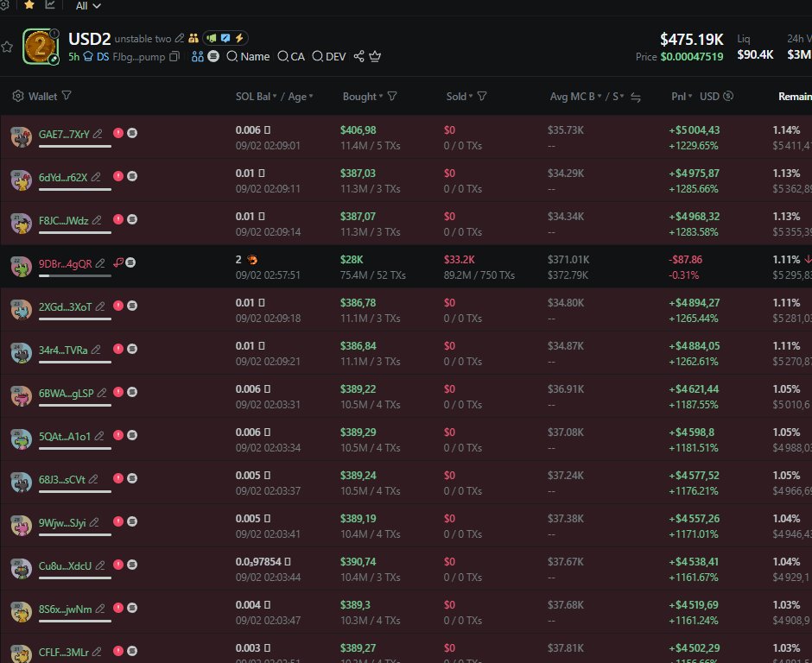Click the chef hat icon next to 5h
The image size is (812, 663).
88,56
